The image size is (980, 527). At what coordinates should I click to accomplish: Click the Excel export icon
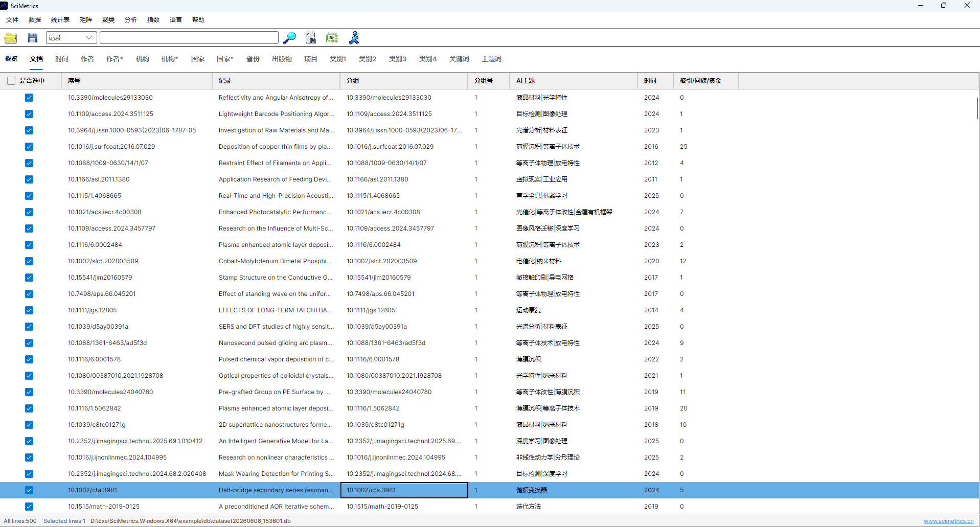click(x=332, y=38)
